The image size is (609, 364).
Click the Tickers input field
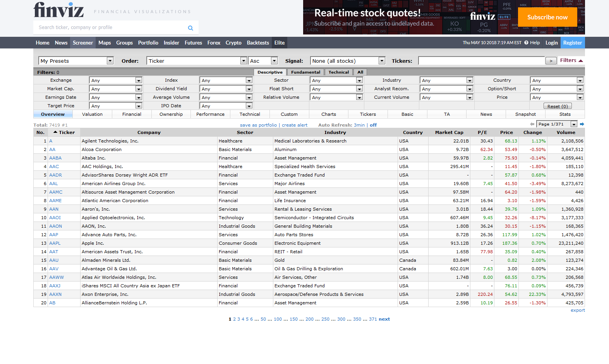point(481,61)
